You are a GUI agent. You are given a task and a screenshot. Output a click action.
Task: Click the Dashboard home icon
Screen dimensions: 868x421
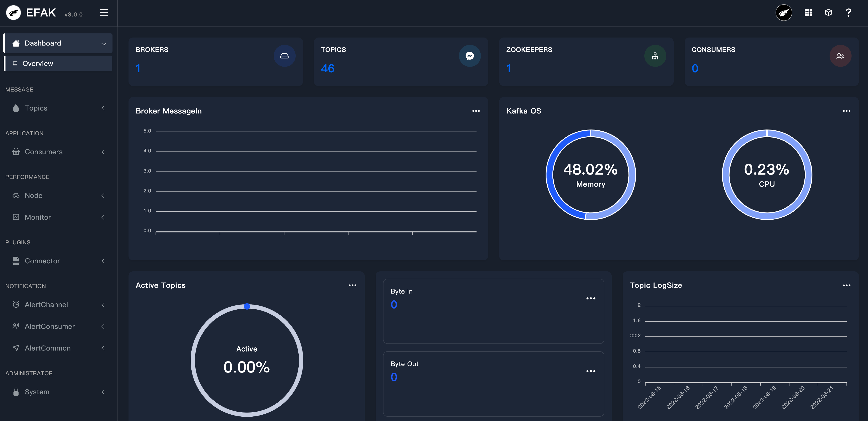coord(16,43)
